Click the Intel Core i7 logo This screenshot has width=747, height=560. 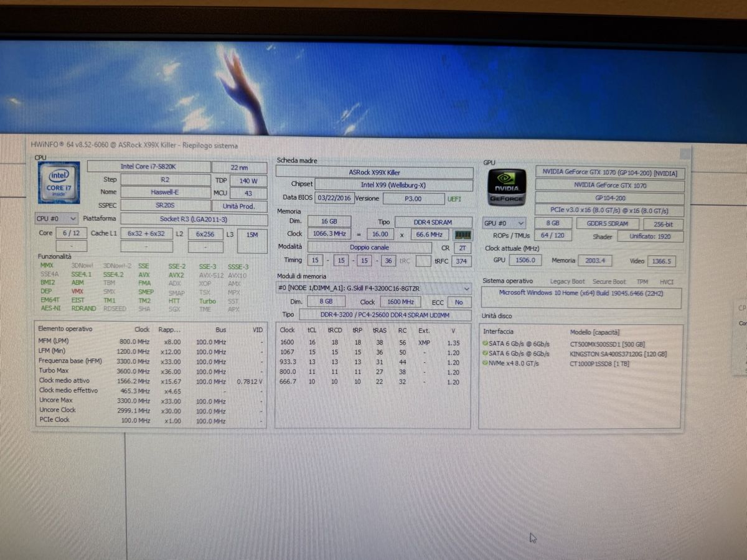tap(59, 182)
